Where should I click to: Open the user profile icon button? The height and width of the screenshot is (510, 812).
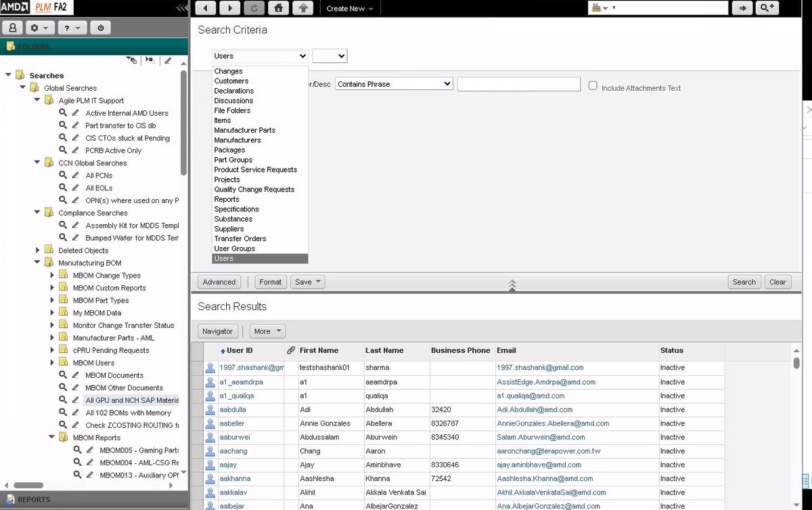[x=13, y=28]
